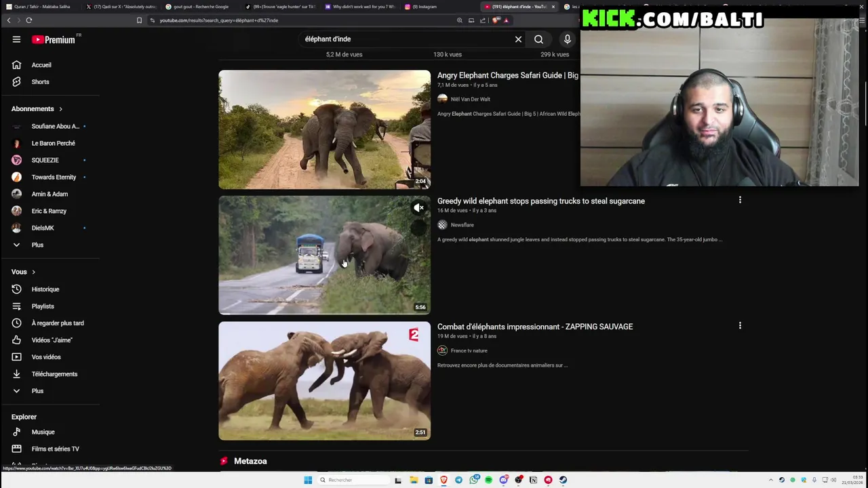This screenshot has width=868, height=488.
Task: Open the Windows Start button
Action: coord(308,480)
